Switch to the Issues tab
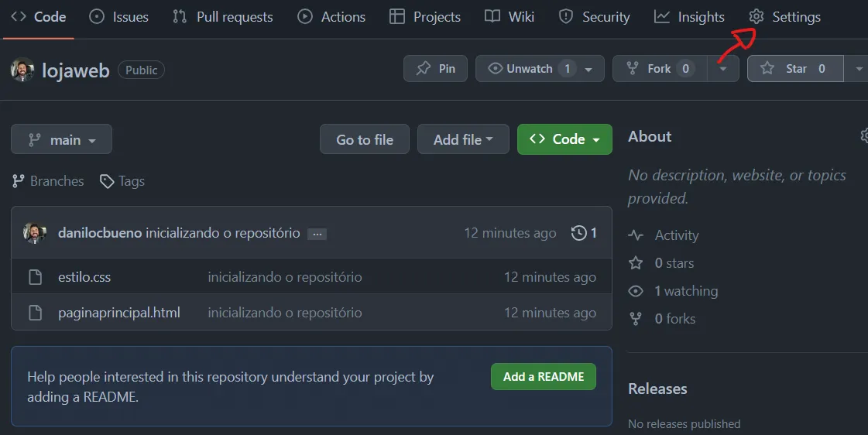Screen dimensions: 868x435 (x=119, y=17)
